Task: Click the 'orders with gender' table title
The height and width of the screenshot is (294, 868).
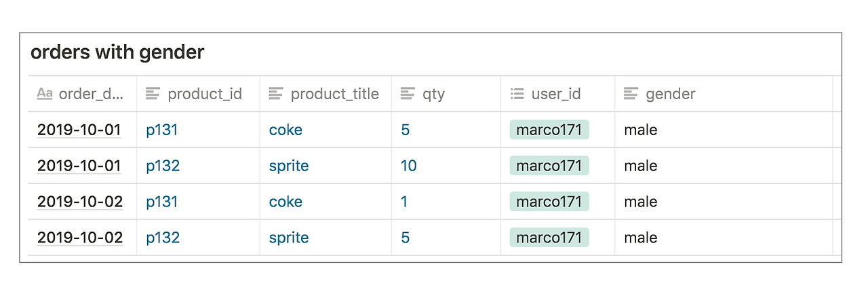Action: point(117,52)
